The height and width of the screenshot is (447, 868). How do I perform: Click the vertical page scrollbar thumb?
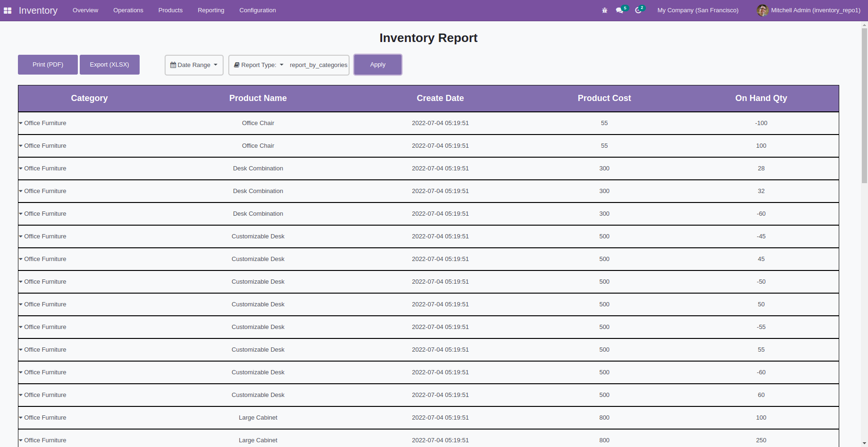coord(864,104)
